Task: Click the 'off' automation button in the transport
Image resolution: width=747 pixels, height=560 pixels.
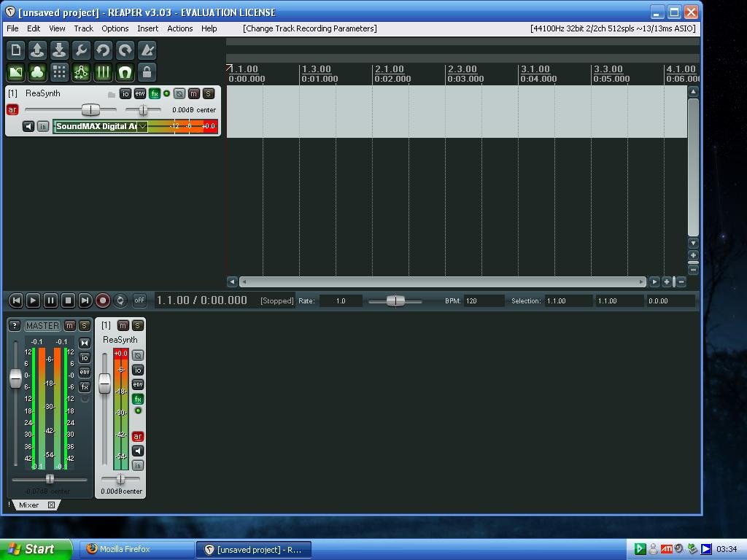Action: 139,300
